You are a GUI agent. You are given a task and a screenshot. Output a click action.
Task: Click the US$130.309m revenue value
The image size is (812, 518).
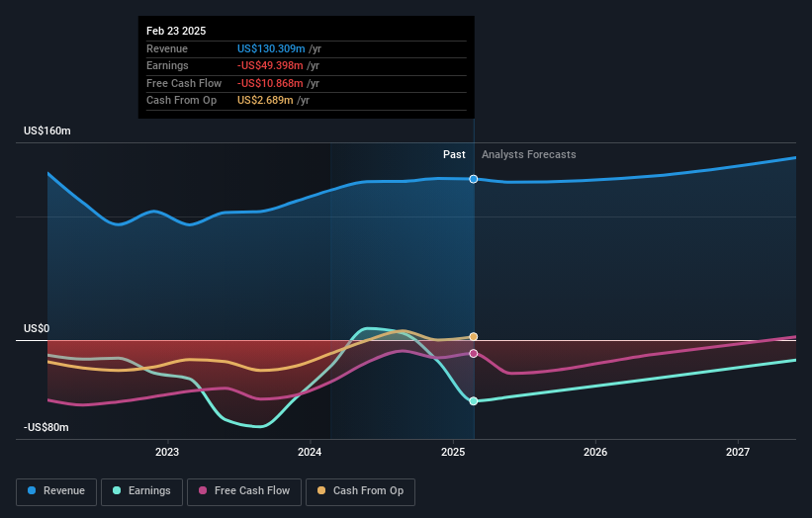[271, 48]
